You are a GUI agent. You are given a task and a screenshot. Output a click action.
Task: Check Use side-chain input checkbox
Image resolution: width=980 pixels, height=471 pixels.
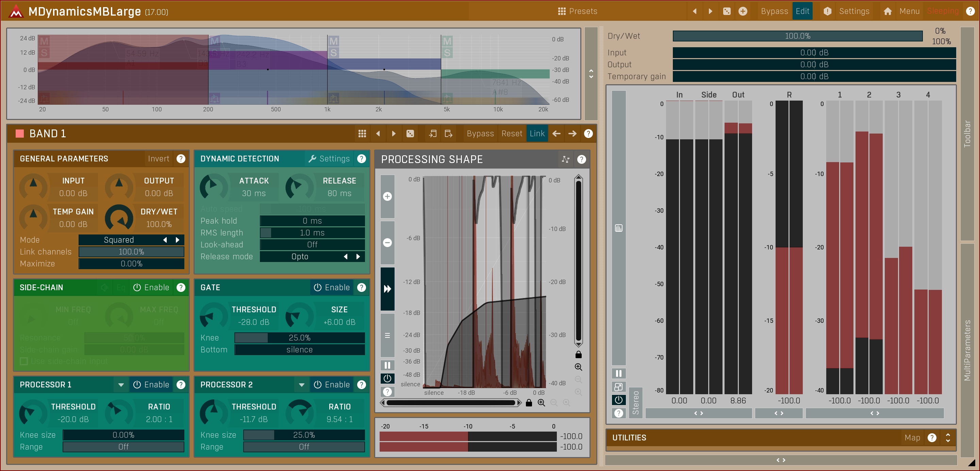pyautogui.click(x=24, y=361)
